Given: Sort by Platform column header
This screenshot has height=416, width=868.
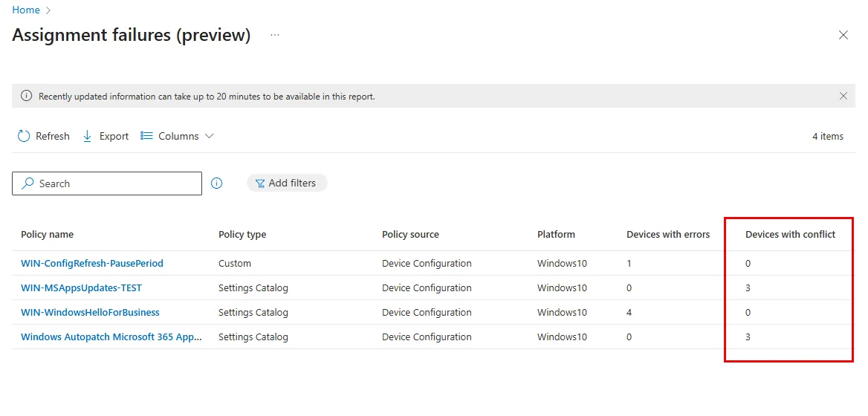Looking at the screenshot, I should click(x=556, y=234).
